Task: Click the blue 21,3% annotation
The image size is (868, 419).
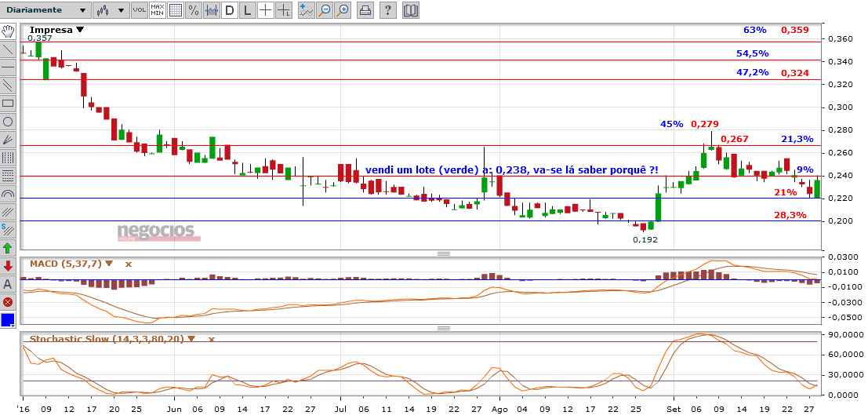Action: (797, 139)
